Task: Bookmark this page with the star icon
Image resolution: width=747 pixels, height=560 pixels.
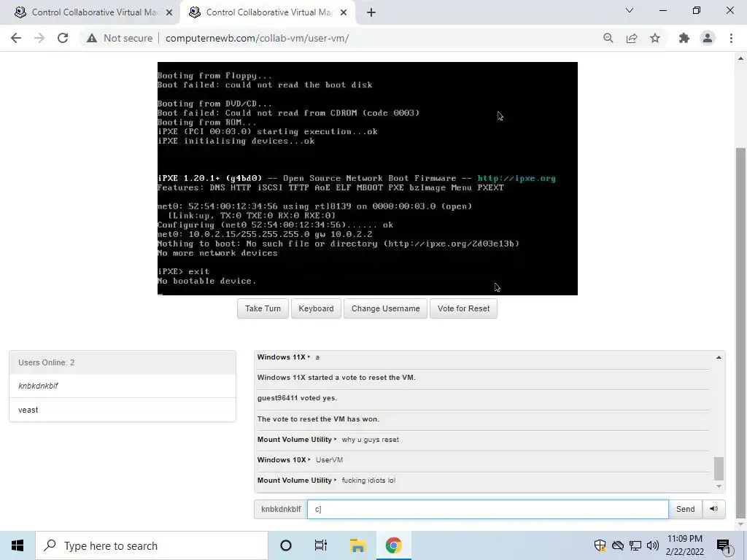Action: pyautogui.click(x=655, y=38)
